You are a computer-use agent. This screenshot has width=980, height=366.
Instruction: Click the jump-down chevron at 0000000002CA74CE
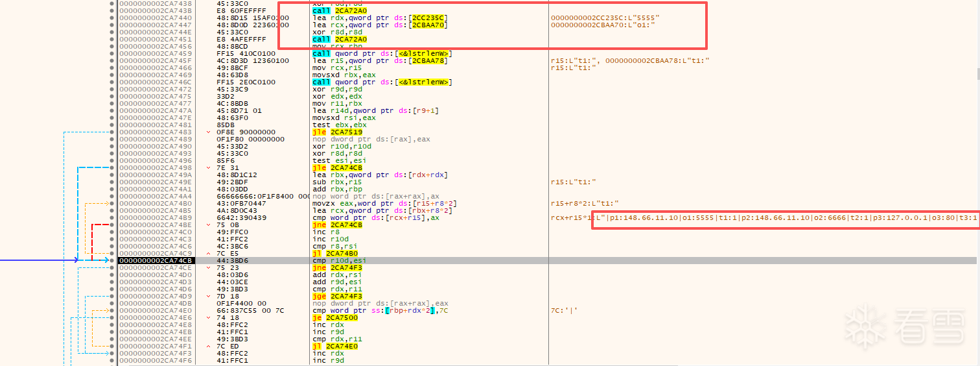[x=208, y=267]
